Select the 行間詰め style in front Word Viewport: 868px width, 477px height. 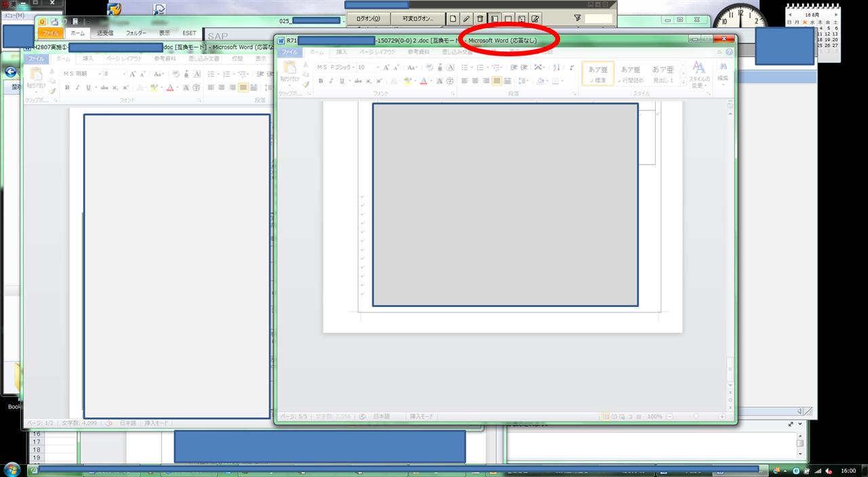click(631, 73)
